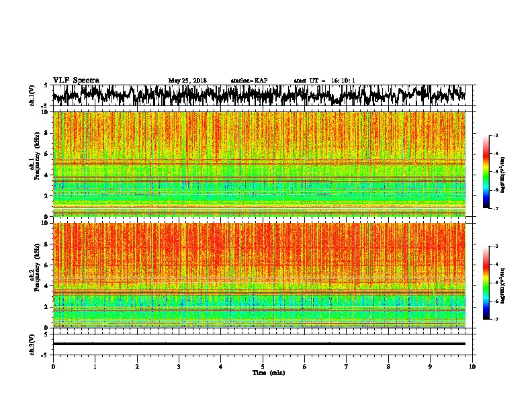This screenshot has height=411, width=532.
Task: Click the ch.2 spectrogram color scale bar
Action: [486, 283]
